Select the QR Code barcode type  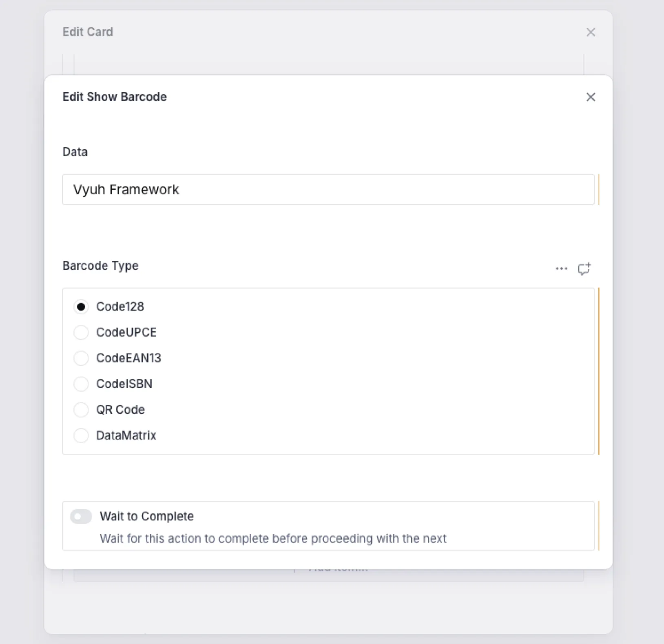point(81,410)
